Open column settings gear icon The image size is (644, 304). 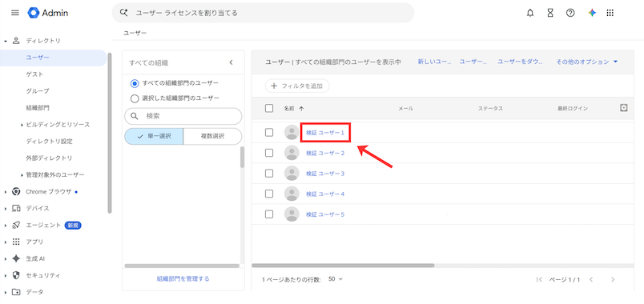pyautogui.click(x=623, y=108)
